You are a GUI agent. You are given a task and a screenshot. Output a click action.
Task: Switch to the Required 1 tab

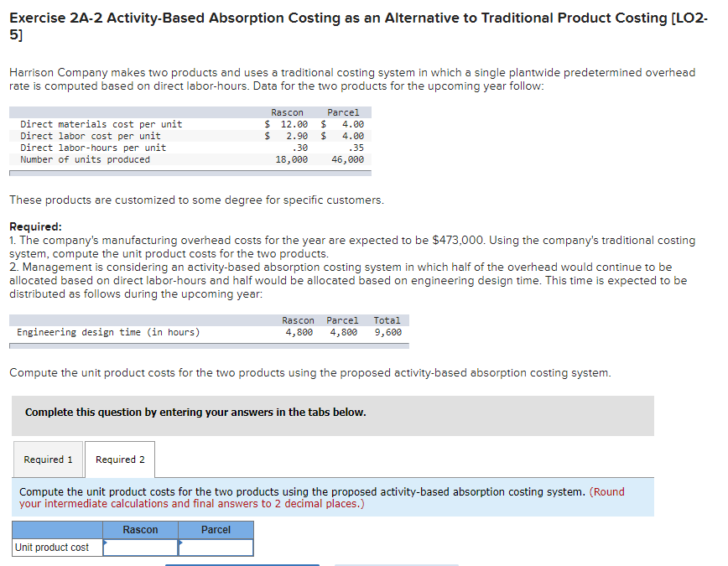coord(48,459)
